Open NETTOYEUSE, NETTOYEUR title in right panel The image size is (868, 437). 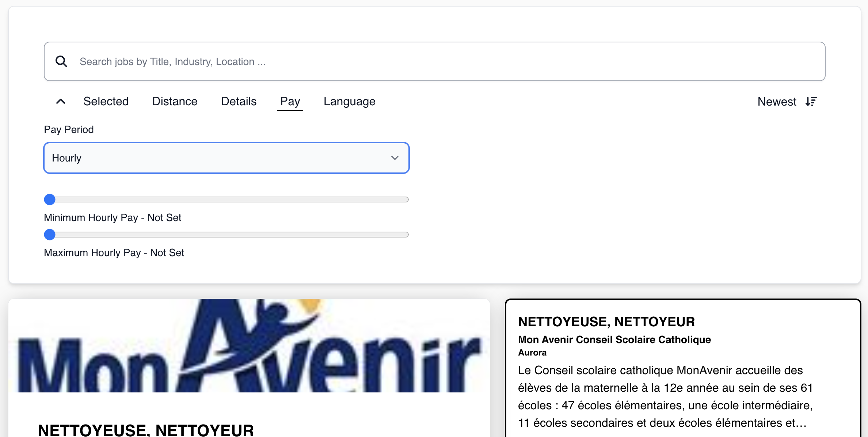pos(606,322)
